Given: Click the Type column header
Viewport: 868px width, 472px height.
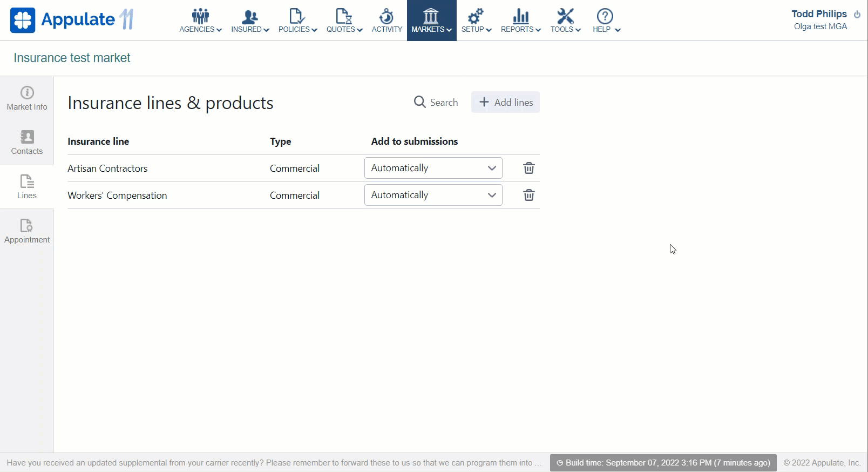Looking at the screenshot, I should (x=281, y=141).
